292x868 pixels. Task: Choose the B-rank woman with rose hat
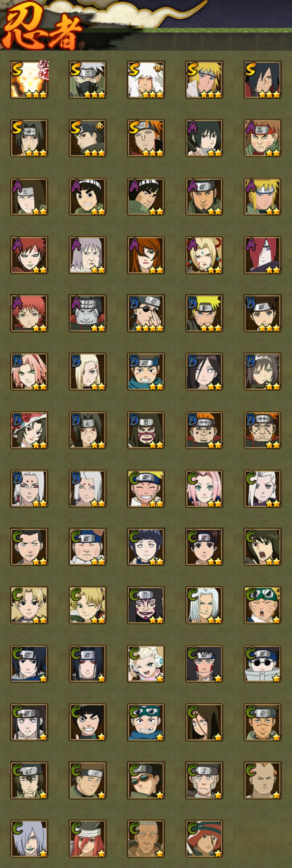point(29,430)
